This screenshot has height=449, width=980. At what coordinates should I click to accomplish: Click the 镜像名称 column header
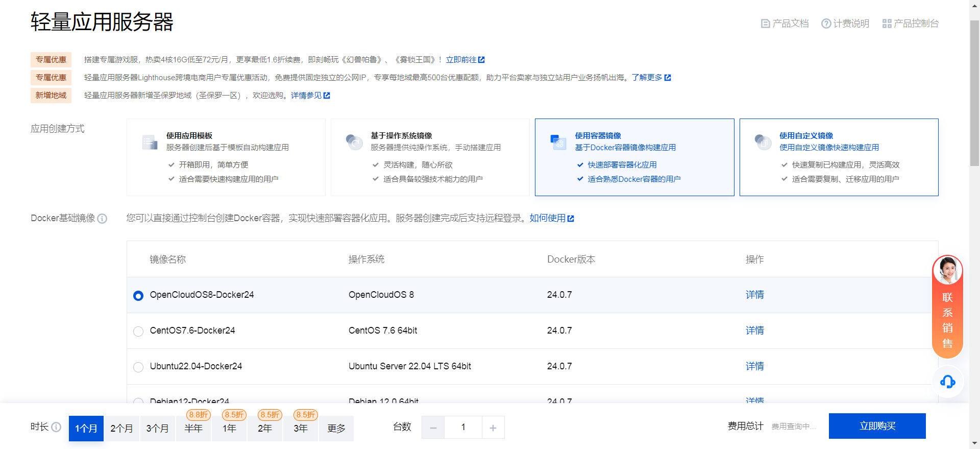168,259
